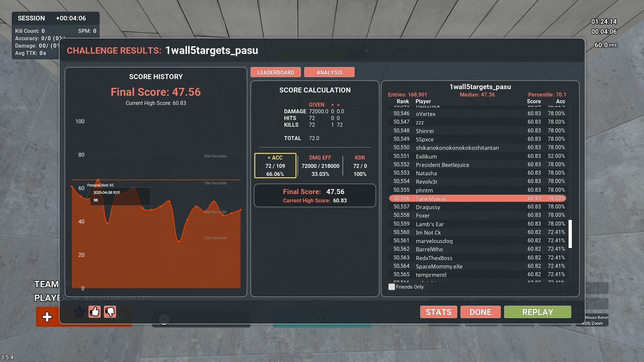Screen dimensions: 644x362
Task: Favorite the scenario with star icon
Action: (x=79, y=312)
